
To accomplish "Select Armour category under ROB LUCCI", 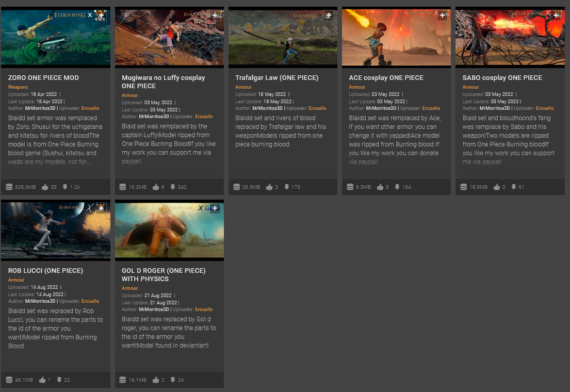I will click(x=16, y=280).
